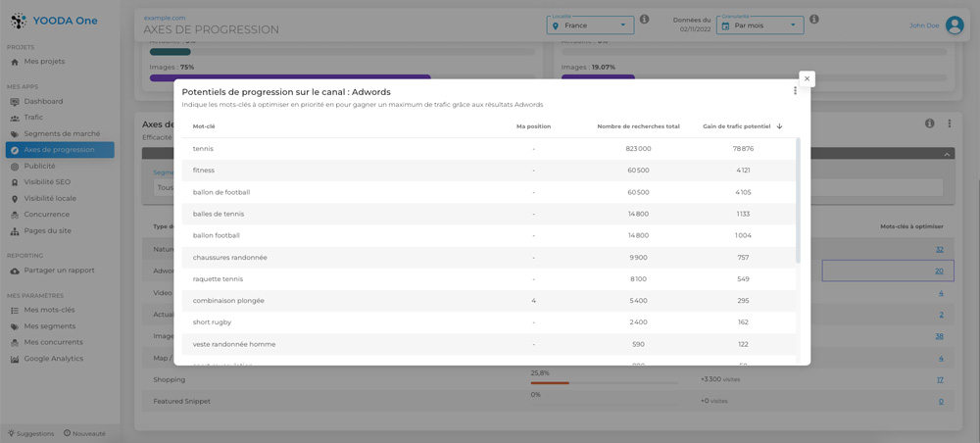Click the info icon next to Locale dropdown
980x443 pixels.
(644, 20)
